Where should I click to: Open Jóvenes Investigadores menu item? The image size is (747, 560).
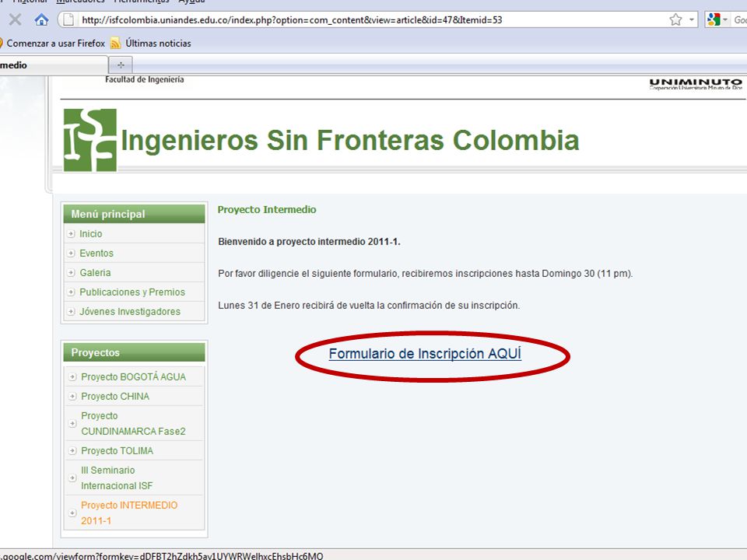point(130,311)
